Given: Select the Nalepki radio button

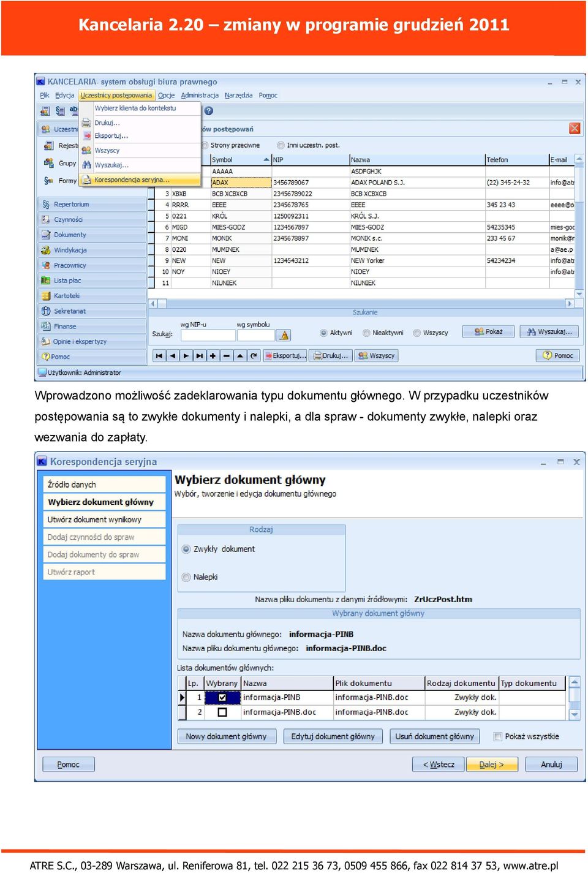Looking at the screenshot, I should (x=186, y=577).
